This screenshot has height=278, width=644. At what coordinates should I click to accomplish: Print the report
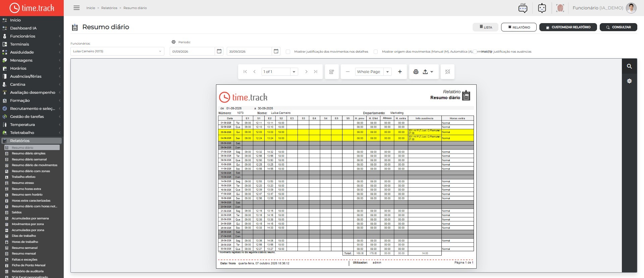click(416, 72)
